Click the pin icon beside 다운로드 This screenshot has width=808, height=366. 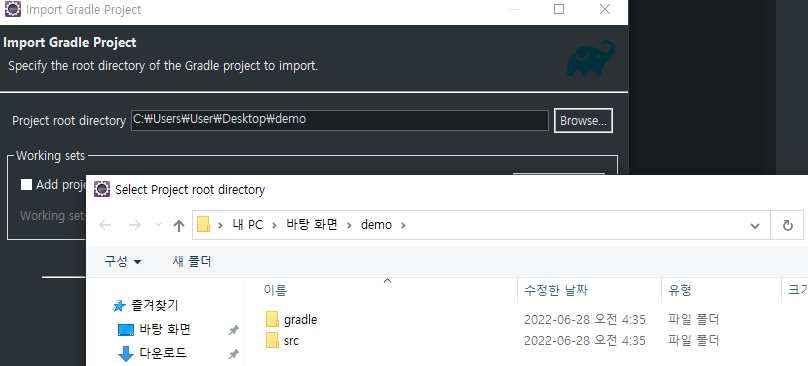click(x=234, y=354)
